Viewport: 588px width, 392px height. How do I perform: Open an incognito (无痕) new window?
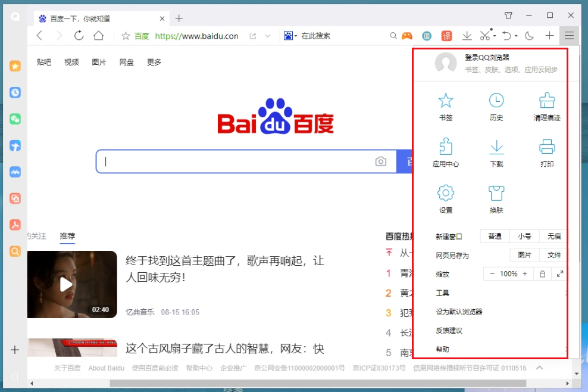tap(553, 236)
